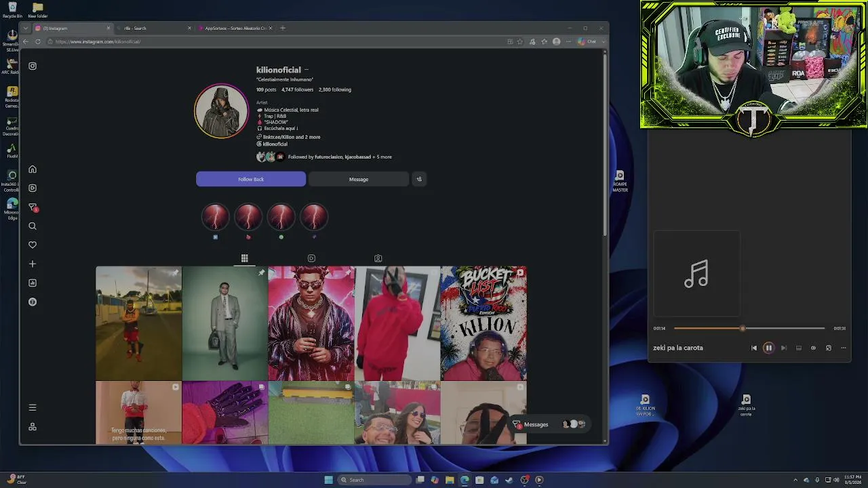The image size is (868, 488).
Task: Open Steam from the taskbar
Action: pyautogui.click(x=509, y=480)
